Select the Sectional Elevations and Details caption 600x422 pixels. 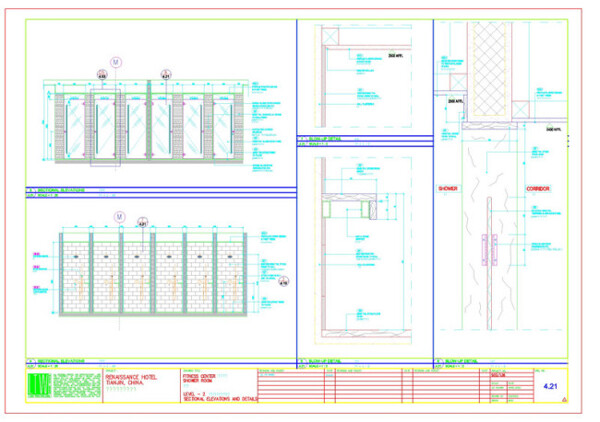(220, 399)
